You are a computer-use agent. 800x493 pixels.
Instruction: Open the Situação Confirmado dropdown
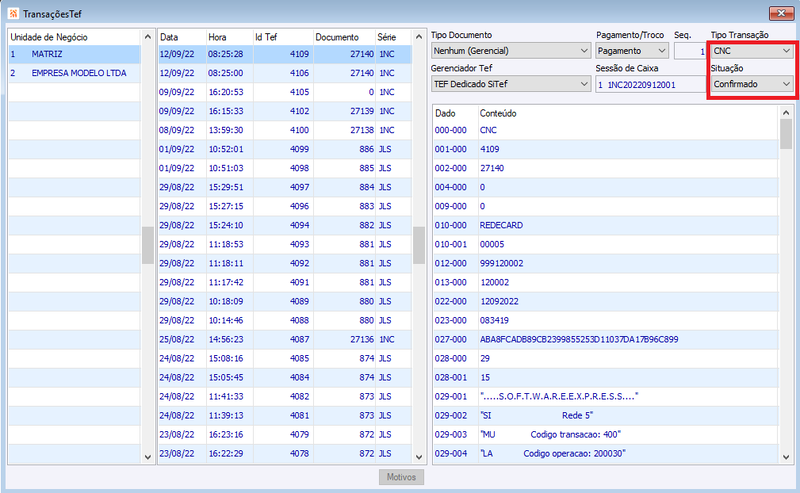coord(752,84)
